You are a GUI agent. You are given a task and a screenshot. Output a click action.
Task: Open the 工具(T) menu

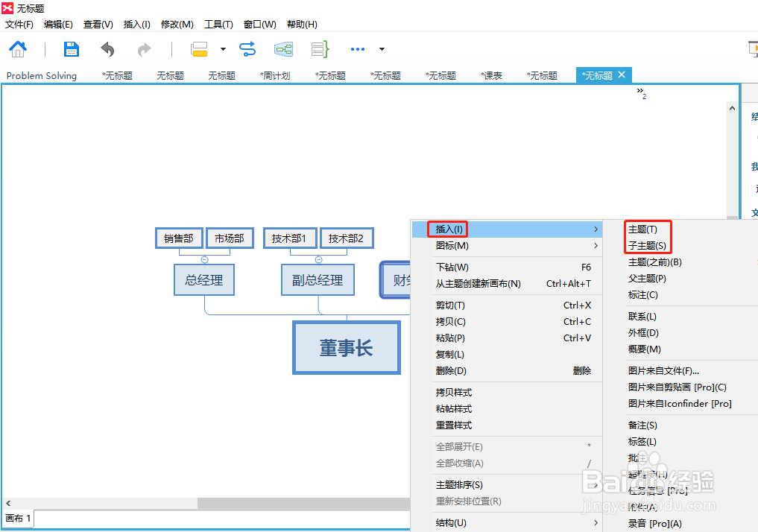point(218,24)
